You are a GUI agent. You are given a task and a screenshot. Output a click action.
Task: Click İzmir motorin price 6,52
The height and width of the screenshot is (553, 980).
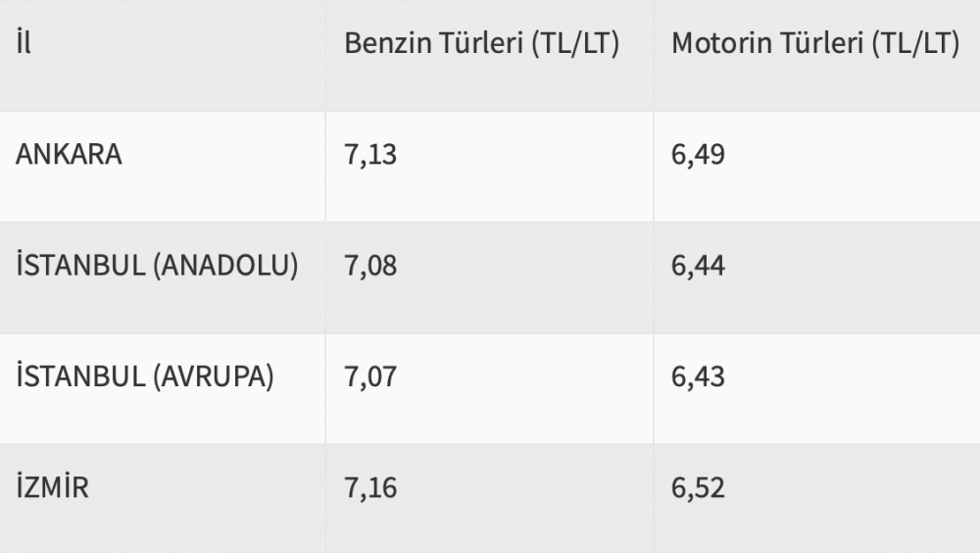click(x=698, y=487)
